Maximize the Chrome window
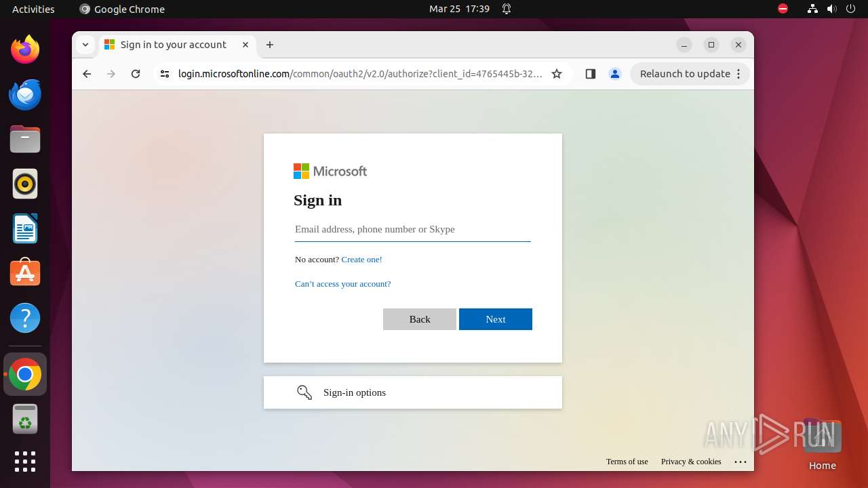Image resolution: width=868 pixels, height=488 pixels. click(x=711, y=45)
